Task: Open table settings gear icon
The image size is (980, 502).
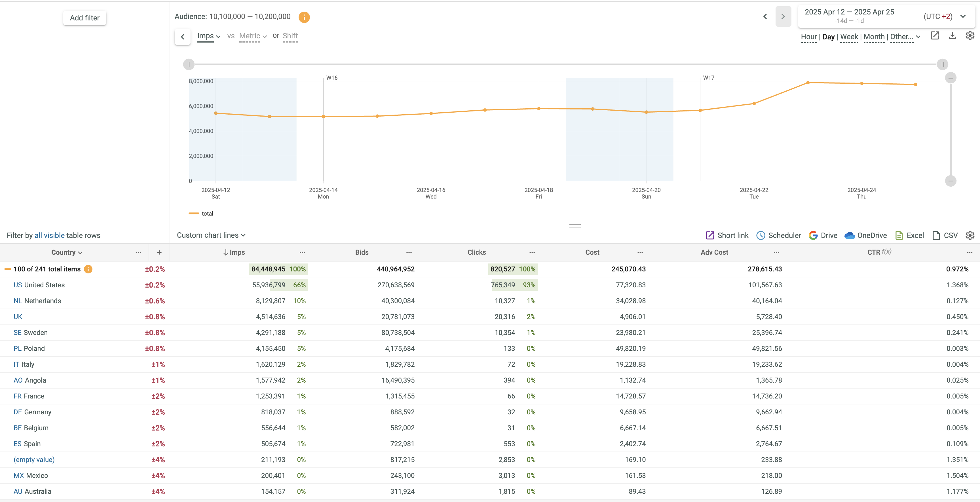Action: pyautogui.click(x=970, y=235)
